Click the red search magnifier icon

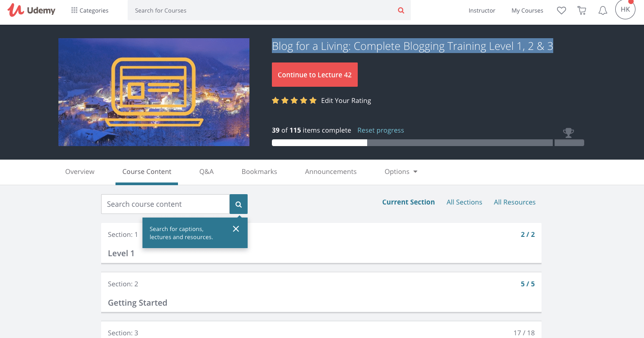pyautogui.click(x=401, y=10)
